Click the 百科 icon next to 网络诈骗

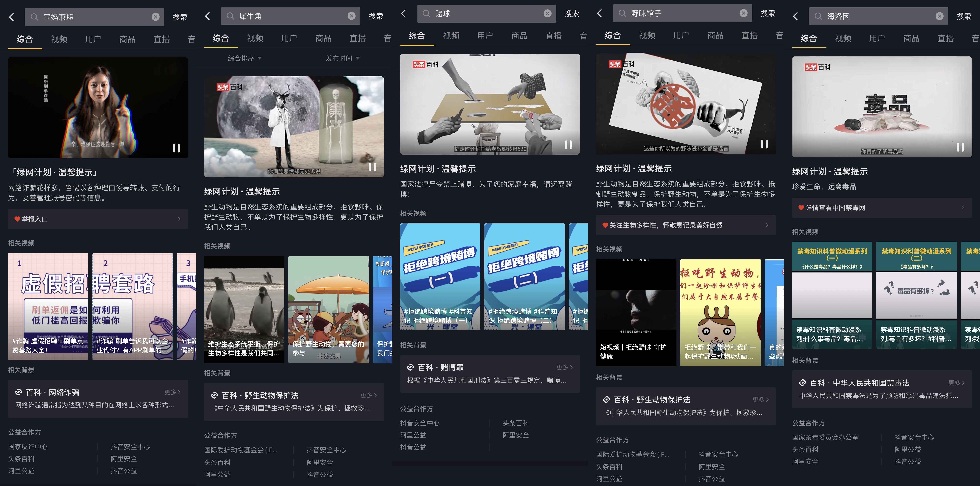(x=18, y=392)
